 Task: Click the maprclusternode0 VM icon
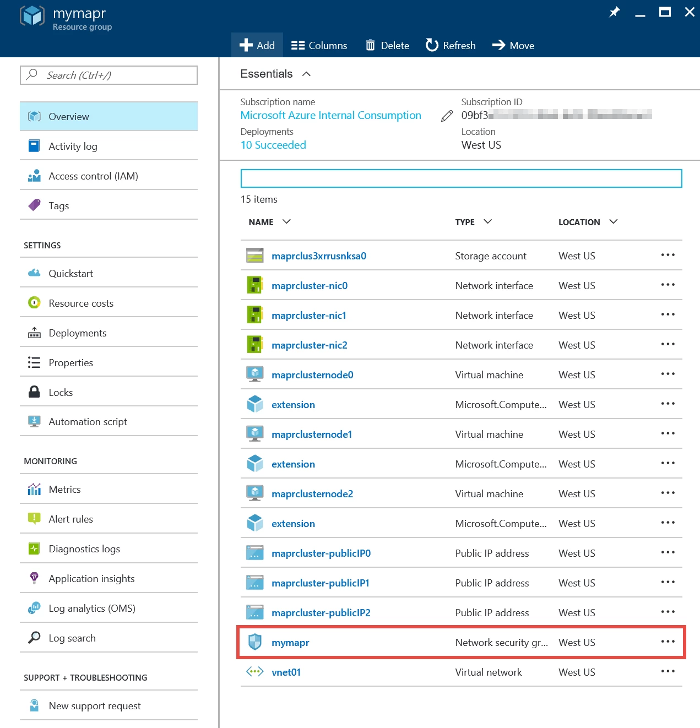point(254,374)
